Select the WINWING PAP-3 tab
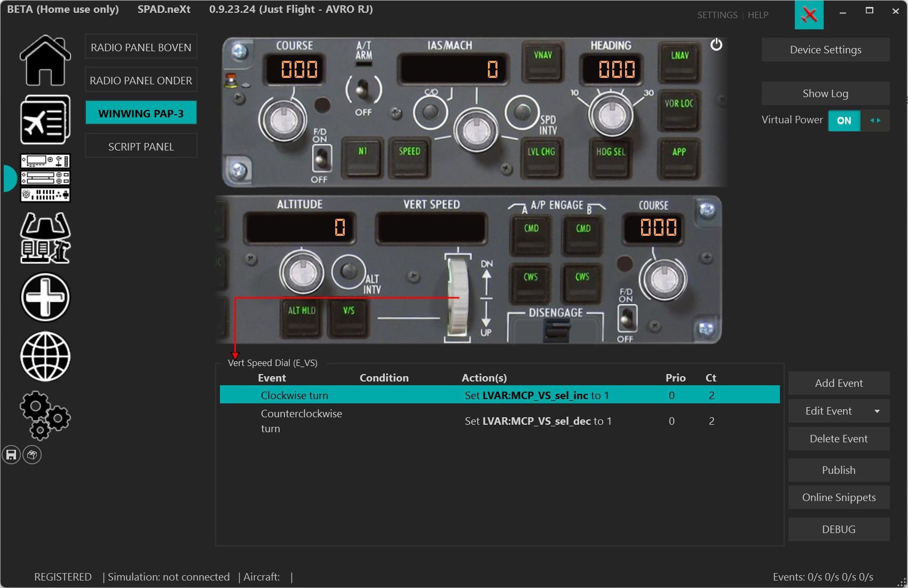Viewport: 908px width, 588px height. tap(141, 113)
